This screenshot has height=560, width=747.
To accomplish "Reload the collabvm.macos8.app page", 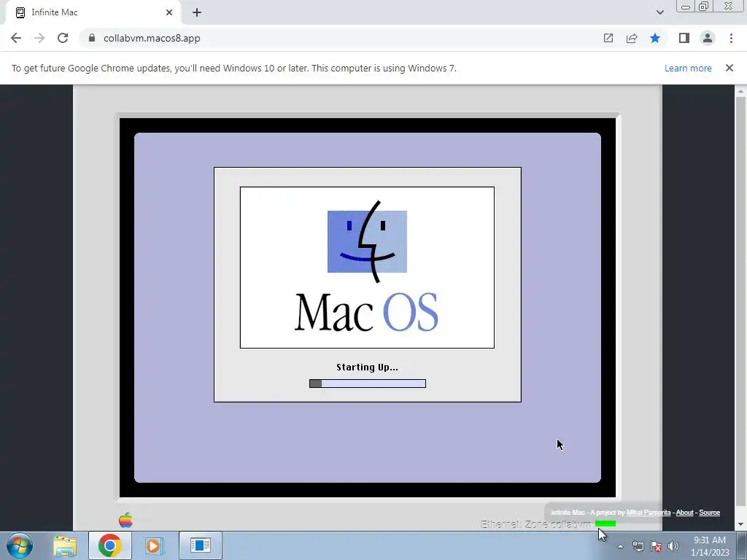I will [63, 38].
